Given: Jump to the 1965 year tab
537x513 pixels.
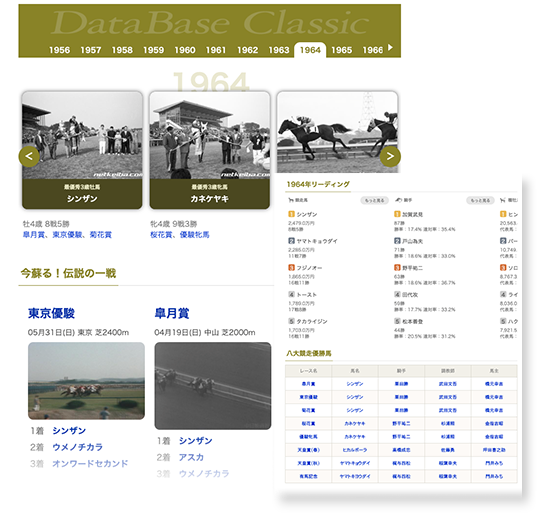Looking at the screenshot, I should (x=341, y=50).
